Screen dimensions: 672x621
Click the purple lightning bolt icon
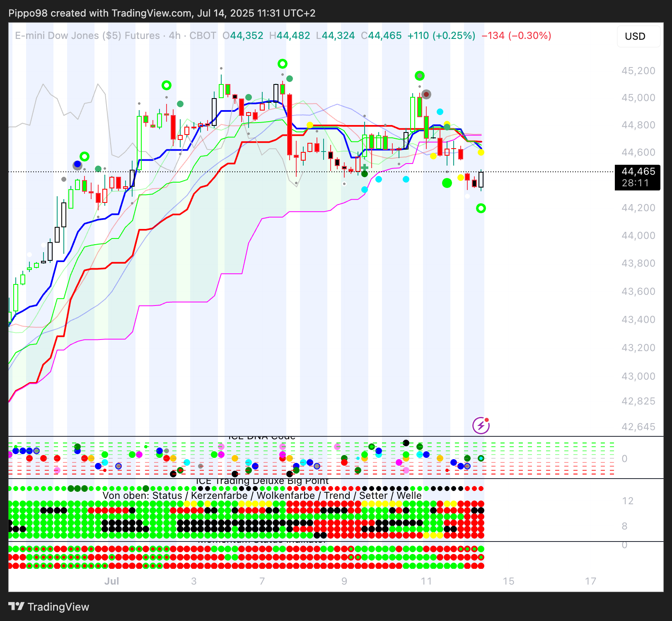tap(481, 425)
